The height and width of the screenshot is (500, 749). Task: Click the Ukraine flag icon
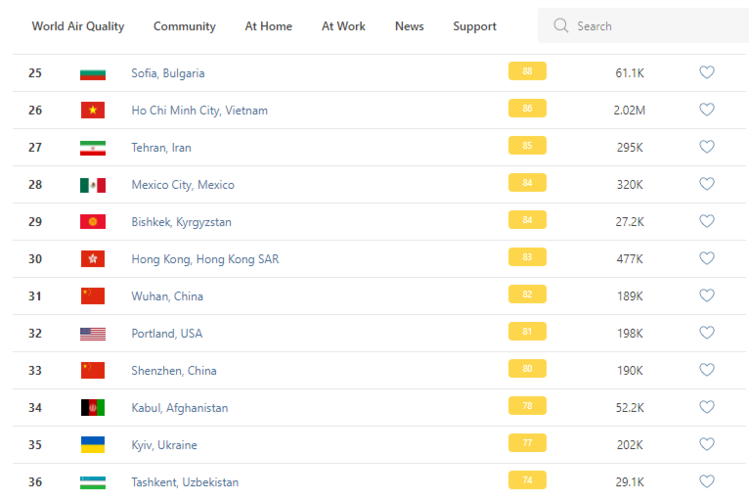pos(93,445)
